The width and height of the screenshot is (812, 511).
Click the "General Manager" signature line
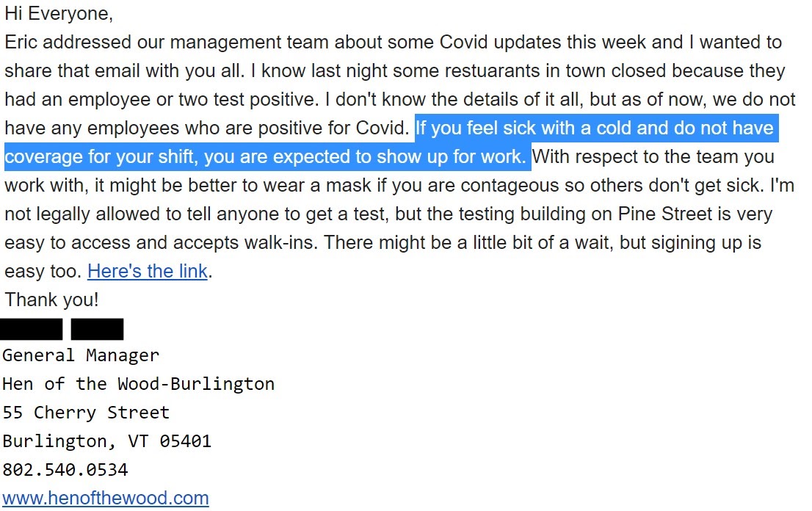(81, 355)
